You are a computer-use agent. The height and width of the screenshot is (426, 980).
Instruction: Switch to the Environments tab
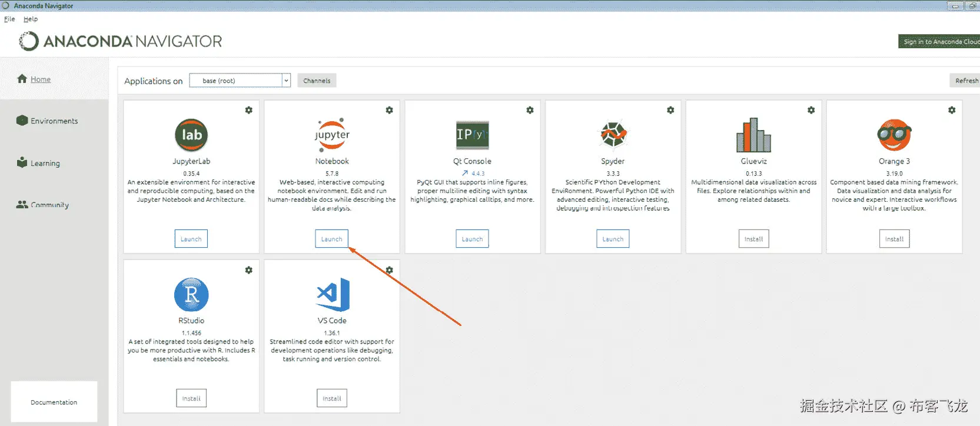click(54, 121)
